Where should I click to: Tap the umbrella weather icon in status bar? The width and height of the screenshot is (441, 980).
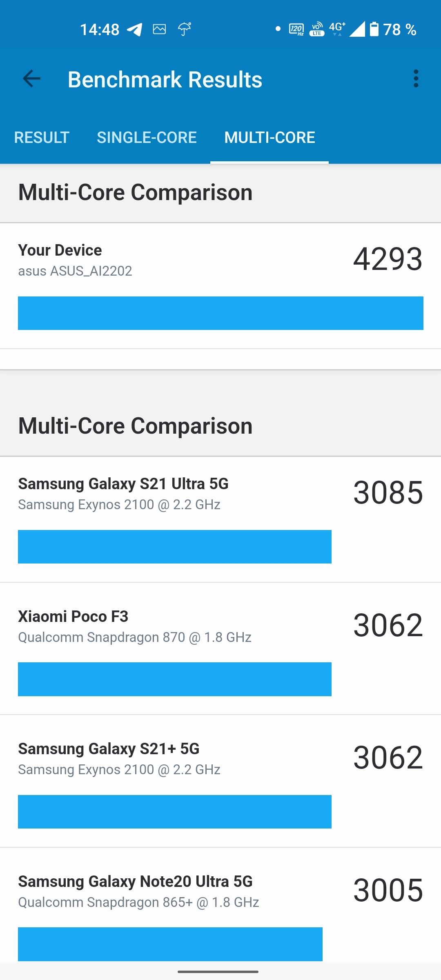click(185, 29)
